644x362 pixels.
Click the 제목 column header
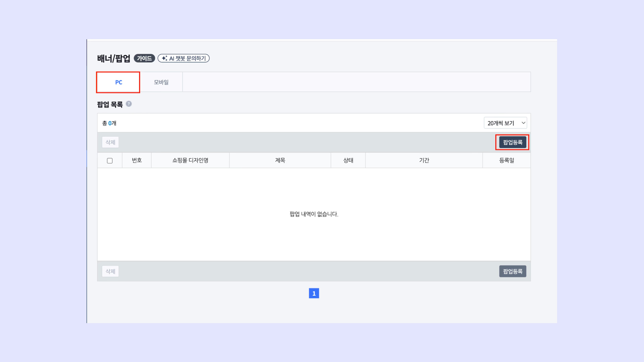280,160
